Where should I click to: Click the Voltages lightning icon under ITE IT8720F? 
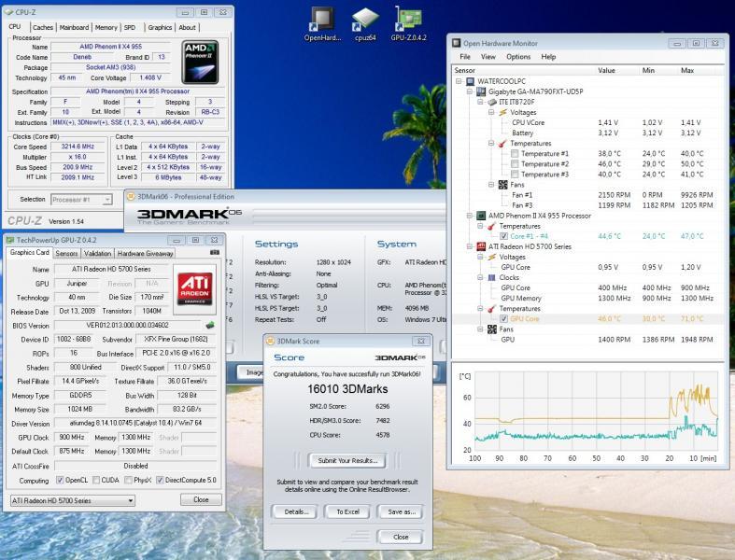coord(503,113)
